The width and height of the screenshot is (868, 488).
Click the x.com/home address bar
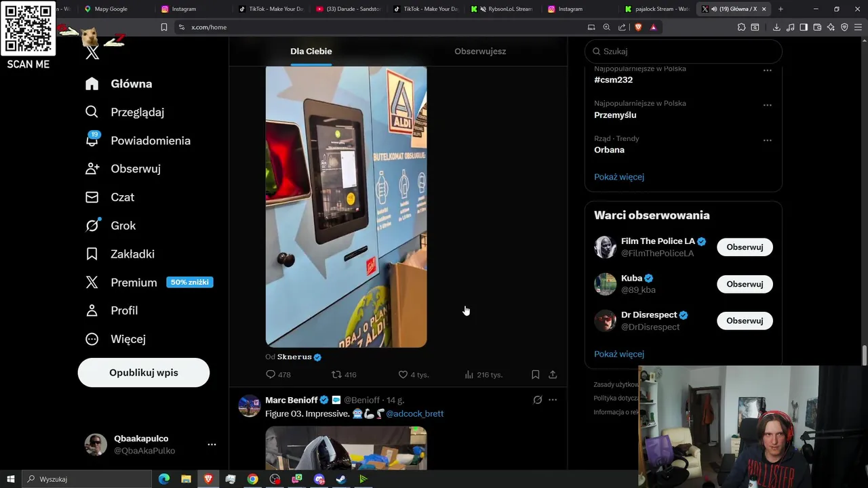[380, 27]
